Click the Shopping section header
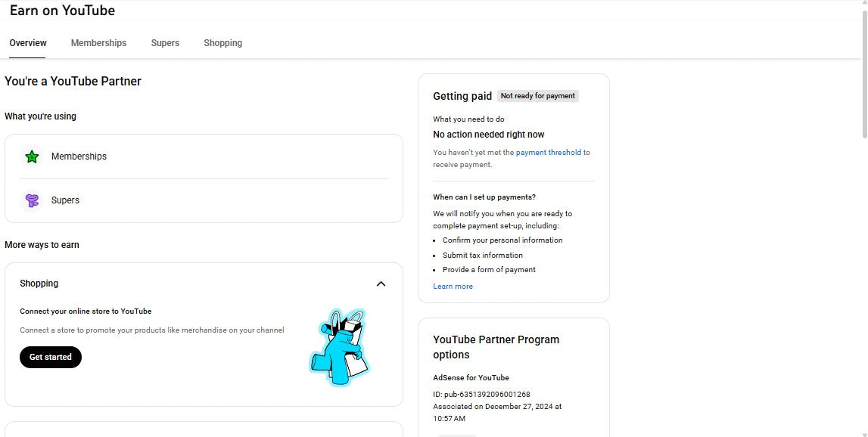This screenshot has height=437, width=868. (x=39, y=284)
